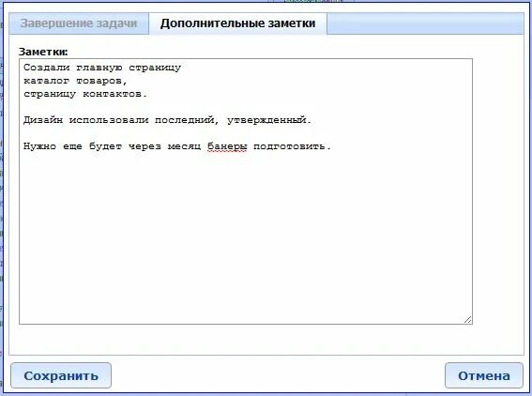Screen dimensions: 532x396
Task: Click the Сохранить button
Action: (61, 375)
